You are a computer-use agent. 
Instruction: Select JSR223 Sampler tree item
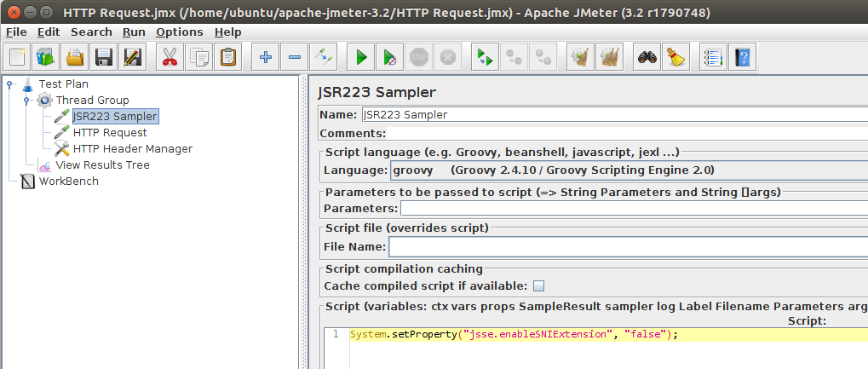click(115, 117)
